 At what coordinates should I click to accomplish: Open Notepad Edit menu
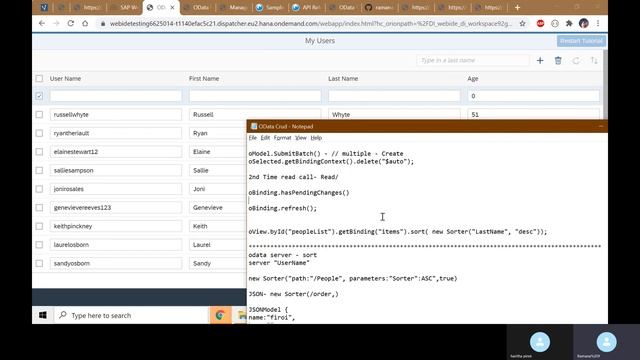(265, 138)
